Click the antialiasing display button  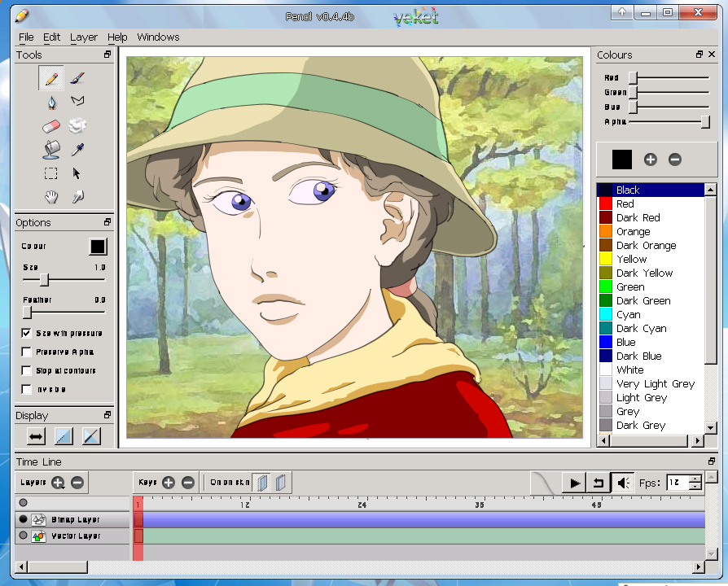tap(64, 436)
